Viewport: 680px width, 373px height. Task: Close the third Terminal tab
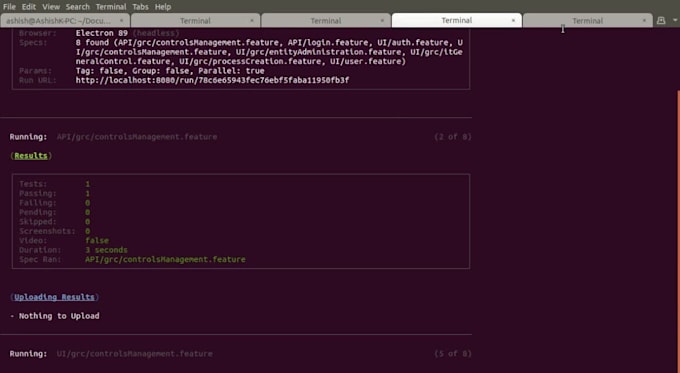tap(382, 20)
